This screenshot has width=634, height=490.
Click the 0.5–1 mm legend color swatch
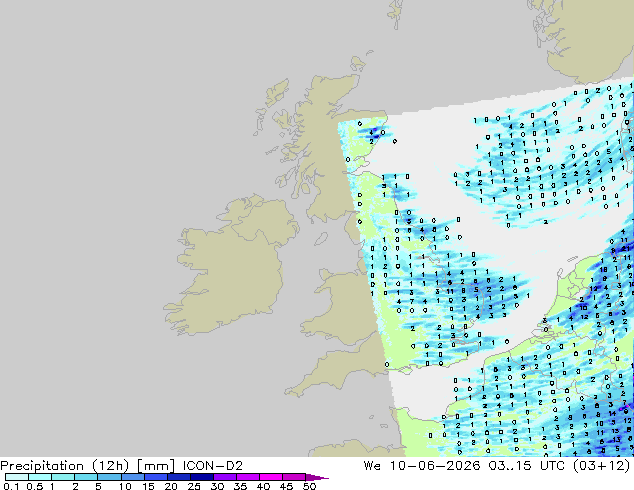pyautogui.click(x=40, y=477)
